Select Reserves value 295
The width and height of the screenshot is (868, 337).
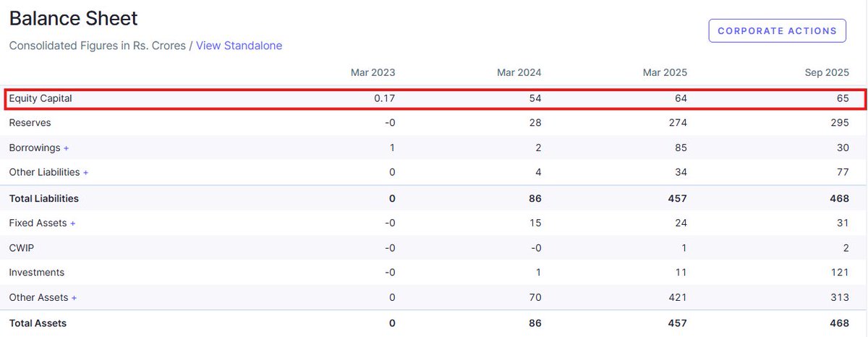[x=840, y=123]
